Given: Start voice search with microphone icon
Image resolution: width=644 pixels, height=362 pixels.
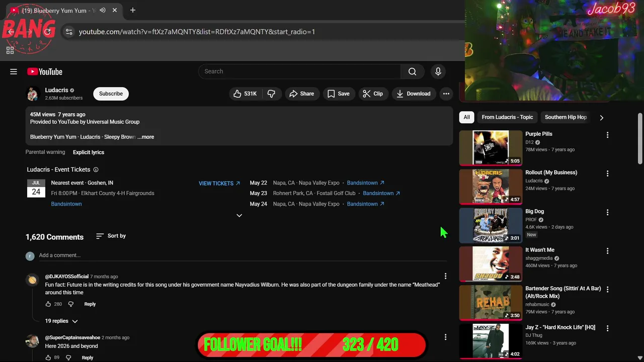Looking at the screenshot, I should 438,71.
